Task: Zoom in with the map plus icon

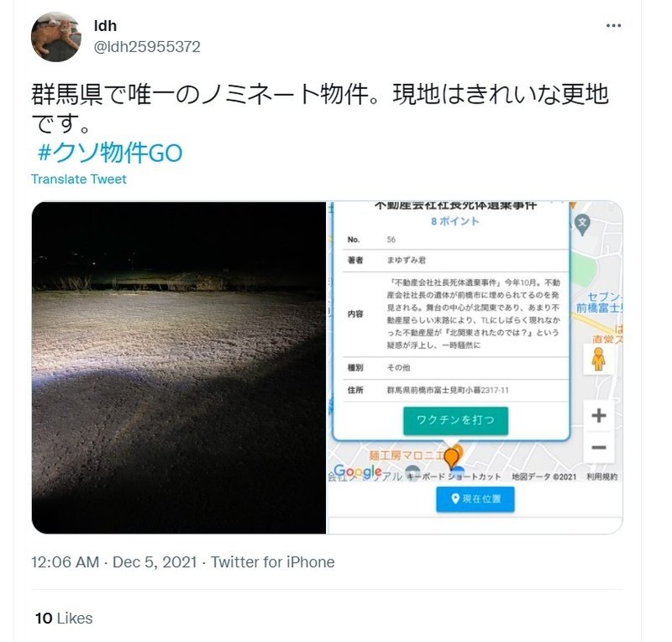Action: coord(599,415)
